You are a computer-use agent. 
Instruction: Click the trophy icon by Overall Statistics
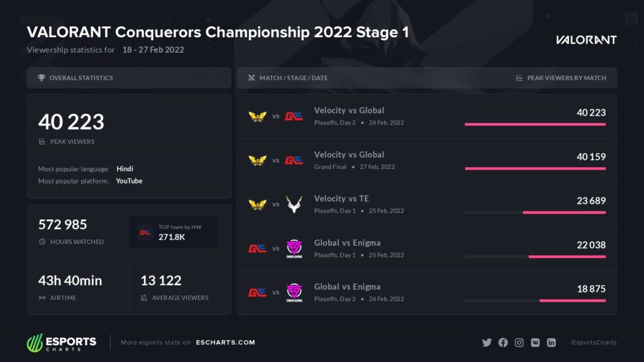42,77
